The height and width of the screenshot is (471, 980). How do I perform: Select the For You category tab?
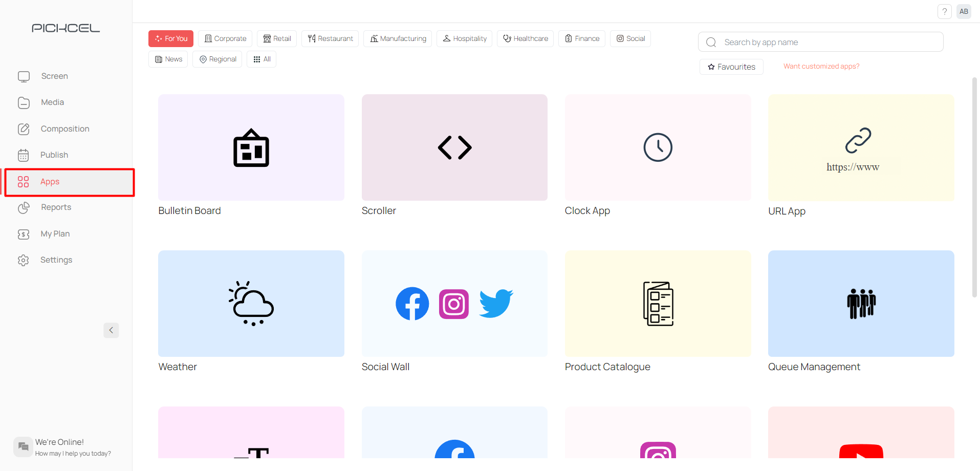pyautogui.click(x=171, y=38)
